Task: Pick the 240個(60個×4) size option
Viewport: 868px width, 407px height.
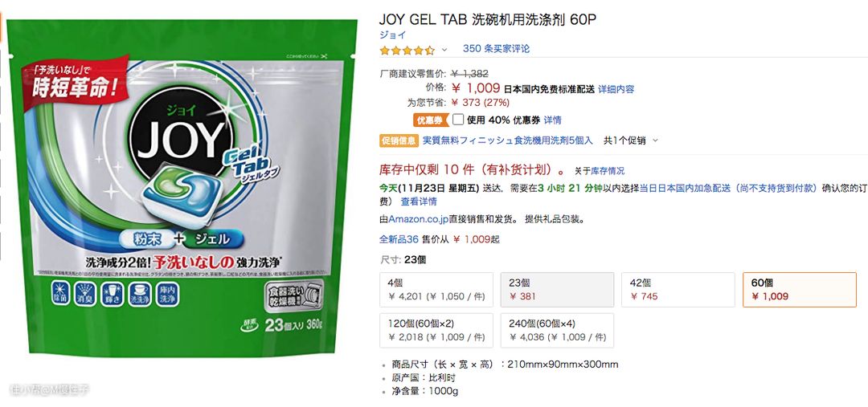Action: pyautogui.click(x=558, y=331)
